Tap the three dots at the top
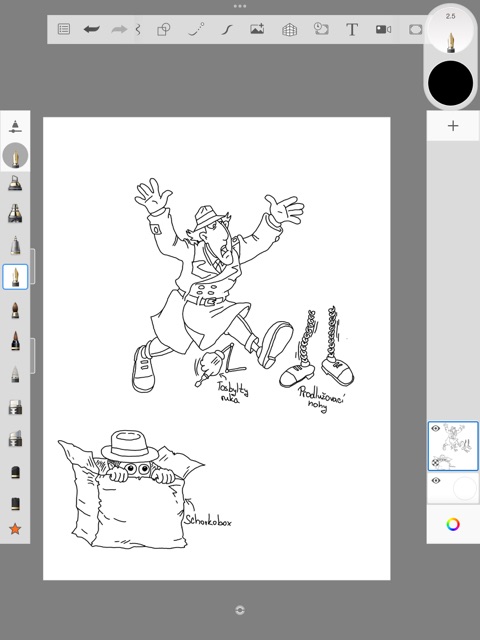Image resolution: width=480 pixels, height=640 pixels. click(240, 6)
